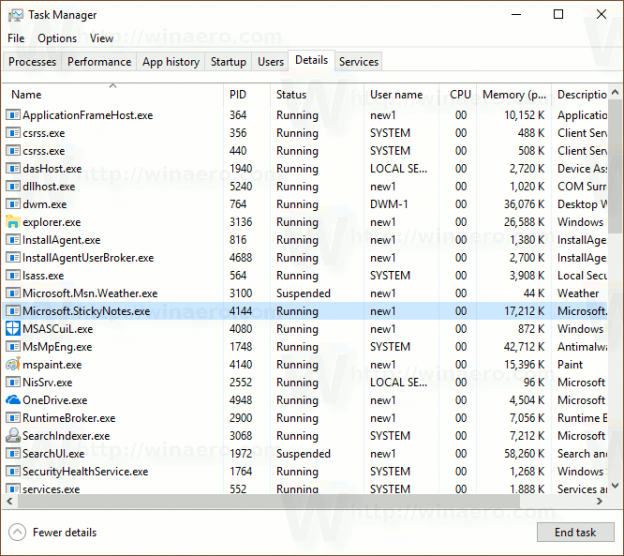Open the View menu
The image size is (624, 556).
click(x=101, y=38)
